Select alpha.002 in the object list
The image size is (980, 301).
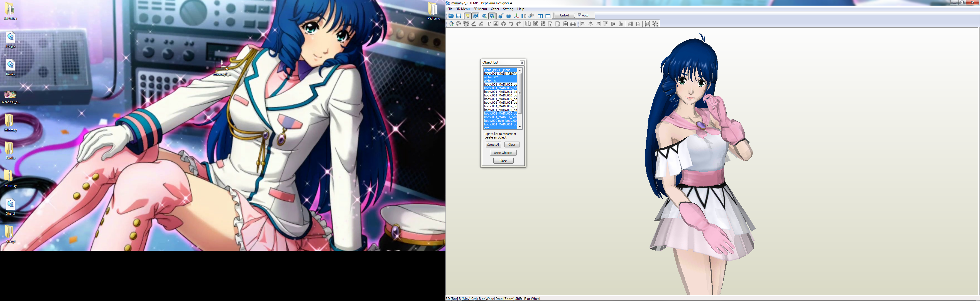click(500, 77)
